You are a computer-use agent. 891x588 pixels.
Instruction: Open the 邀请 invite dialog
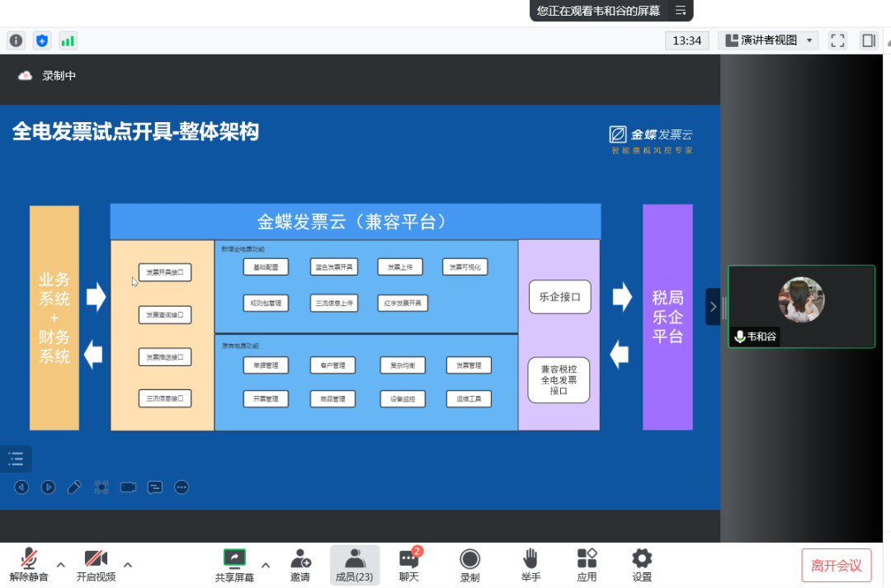pyautogui.click(x=300, y=565)
